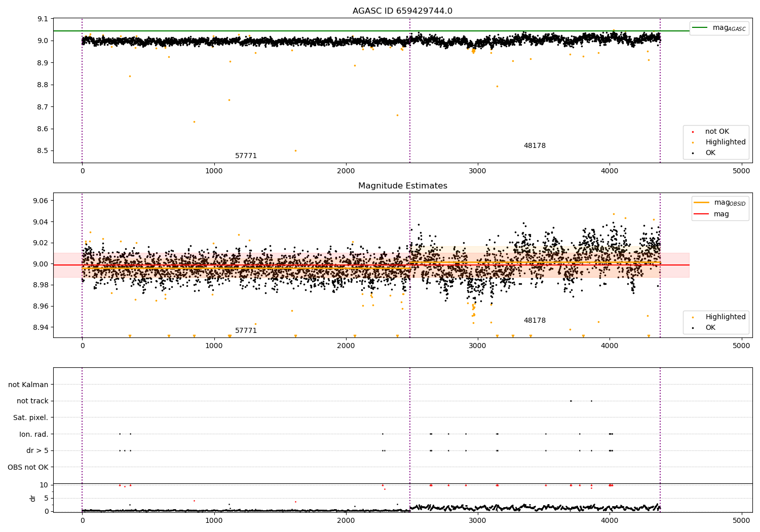Click the 9.1 y-axis tick label
The image size is (760, 532).
(x=43, y=19)
